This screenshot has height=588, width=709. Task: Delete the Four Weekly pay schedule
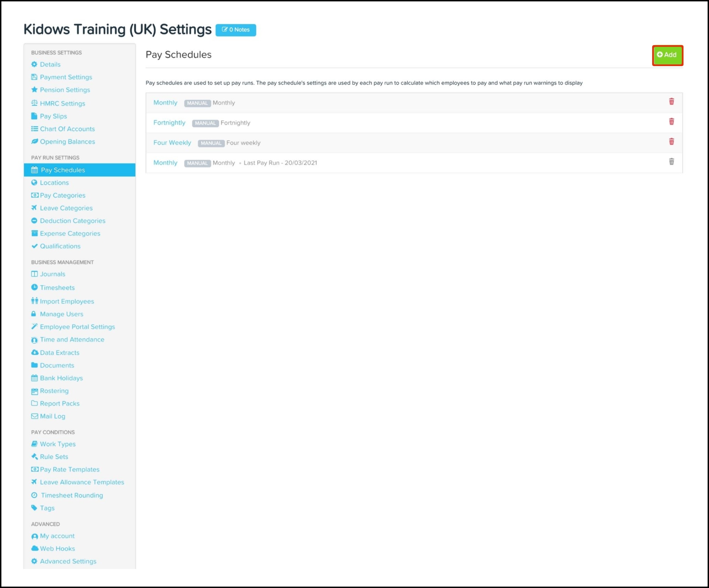671,141
